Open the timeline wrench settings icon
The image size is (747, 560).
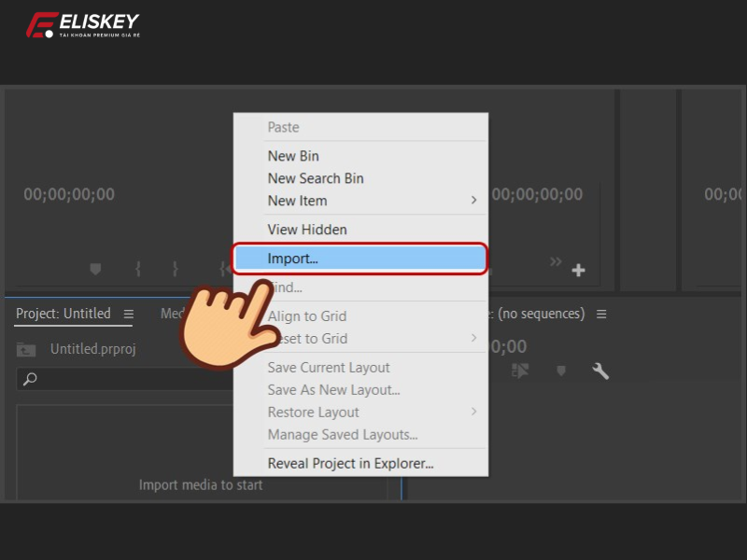(601, 371)
